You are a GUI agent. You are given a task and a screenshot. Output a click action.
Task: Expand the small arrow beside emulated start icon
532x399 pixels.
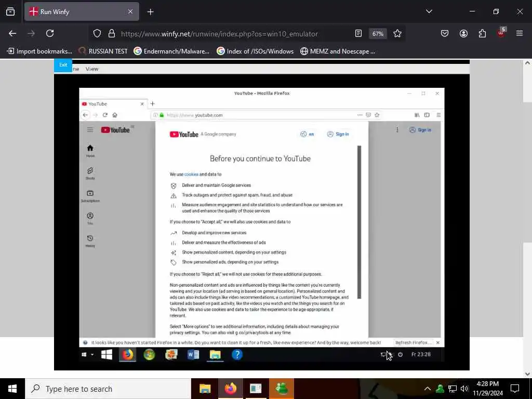coord(92,354)
